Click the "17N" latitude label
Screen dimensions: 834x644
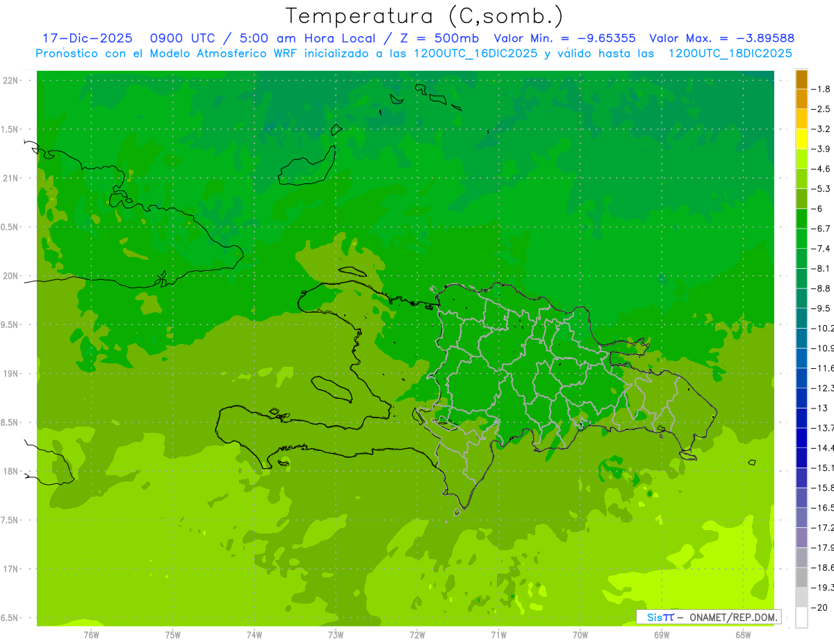pyautogui.click(x=10, y=570)
